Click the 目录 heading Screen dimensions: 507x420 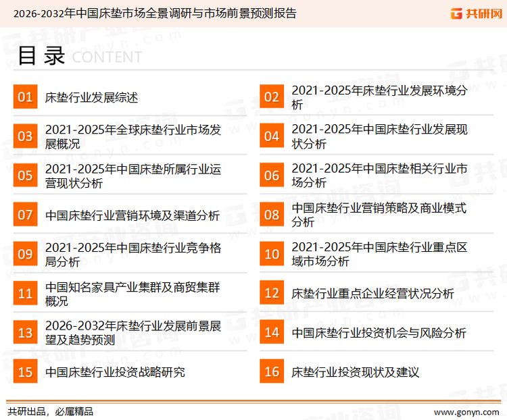[41, 56]
